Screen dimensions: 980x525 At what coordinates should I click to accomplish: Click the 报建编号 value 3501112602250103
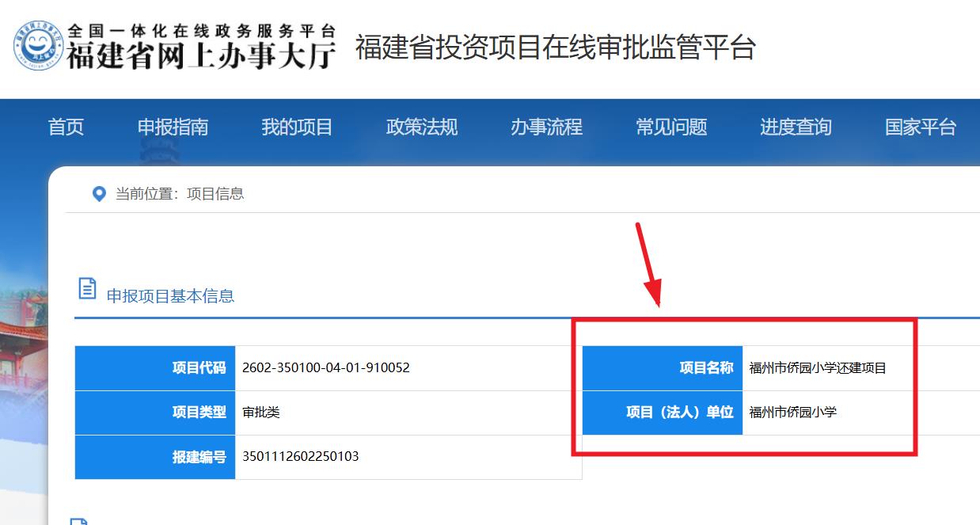[300, 457]
